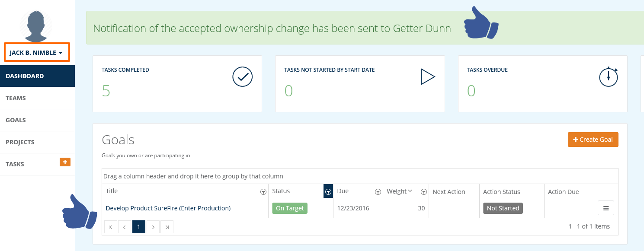
Task: Click the column grouping drop area
Action: pyautogui.click(x=360, y=176)
